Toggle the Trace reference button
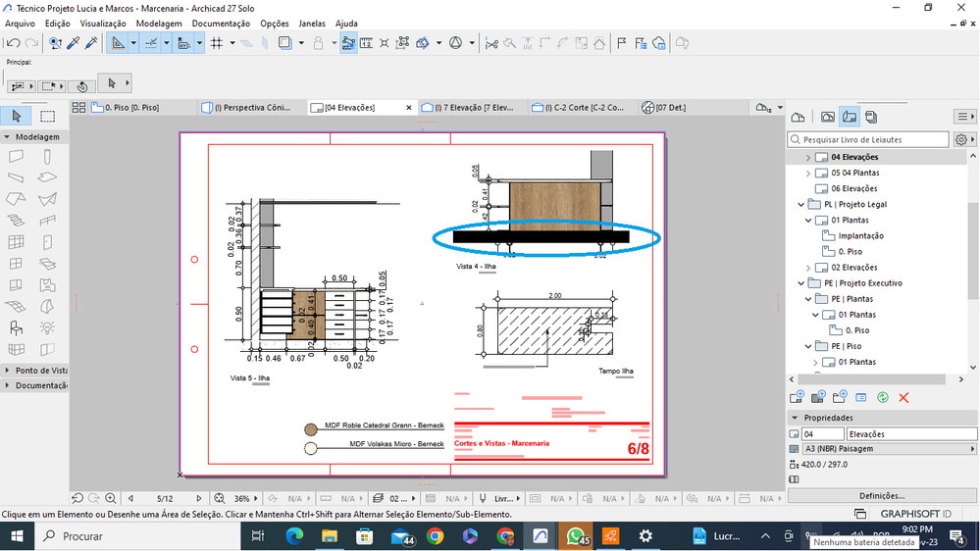Viewport: 980px width, 551px height. [285, 43]
